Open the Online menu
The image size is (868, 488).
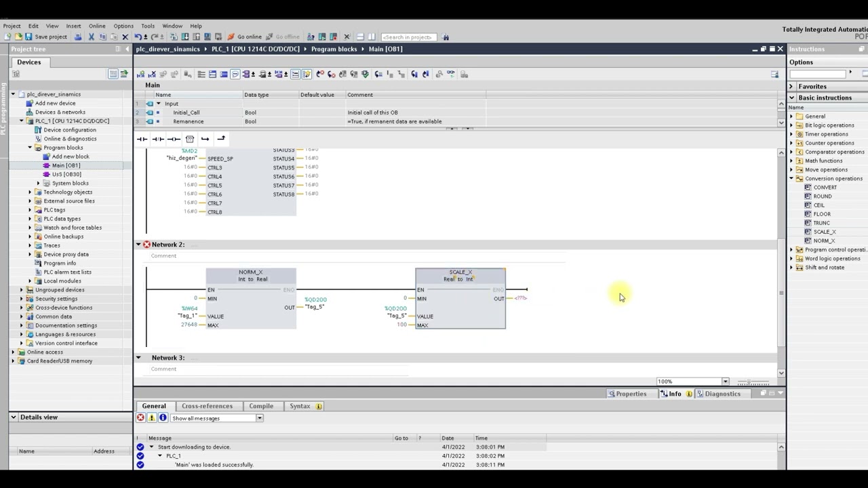pos(97,26)
